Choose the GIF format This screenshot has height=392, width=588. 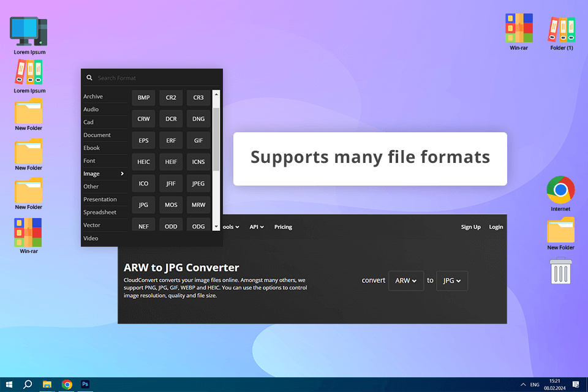pyautogui.click(x=198, y=141)
